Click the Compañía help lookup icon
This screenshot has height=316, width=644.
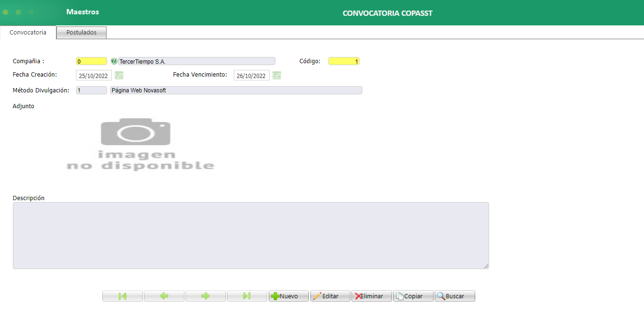pyautogui.click(x=114, y=61)
